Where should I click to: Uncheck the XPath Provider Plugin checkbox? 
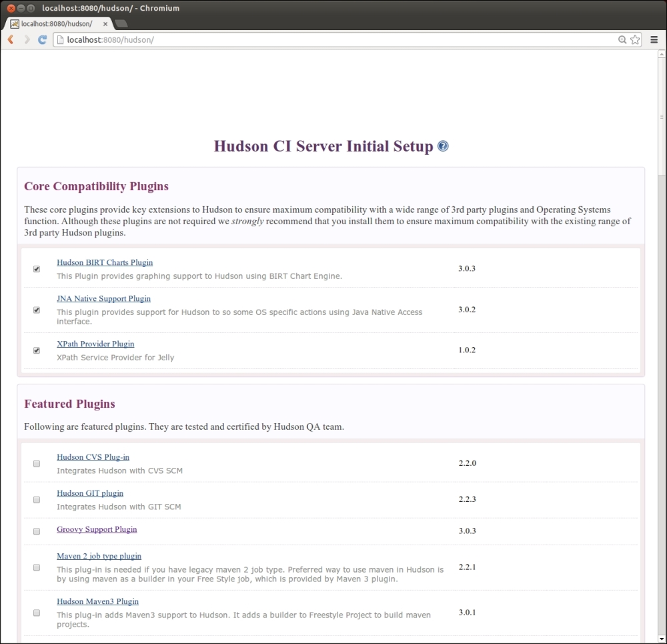pyautogui.click(x=37, y=350)
